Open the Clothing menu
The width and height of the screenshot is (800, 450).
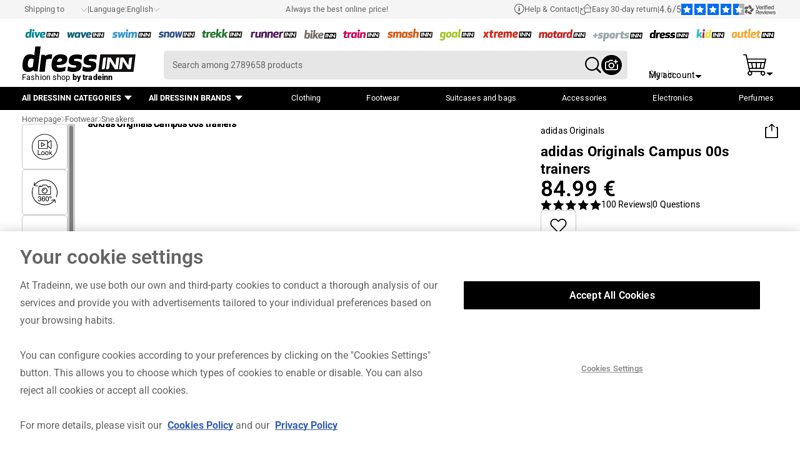click(306, 98)
